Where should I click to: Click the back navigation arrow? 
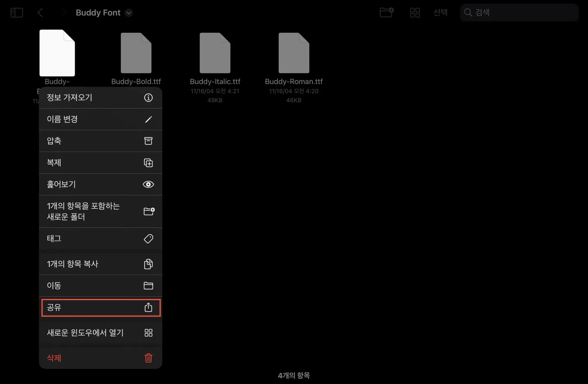pos(40,13)
